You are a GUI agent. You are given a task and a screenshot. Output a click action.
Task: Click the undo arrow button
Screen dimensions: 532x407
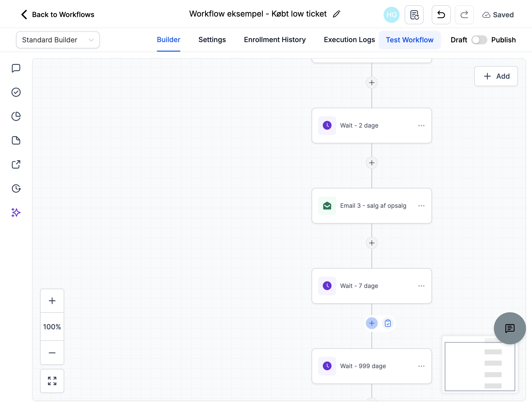coord(441,15)
